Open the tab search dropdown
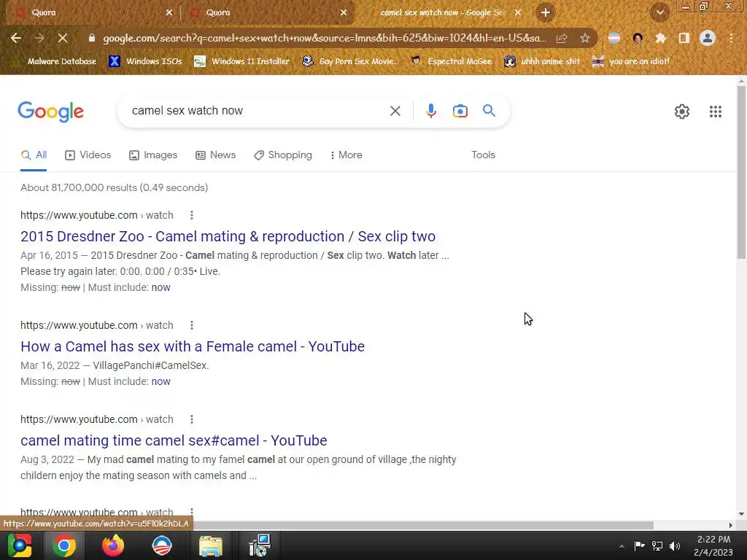Viewport: 747px width, 560px height. tap(660, 12)
